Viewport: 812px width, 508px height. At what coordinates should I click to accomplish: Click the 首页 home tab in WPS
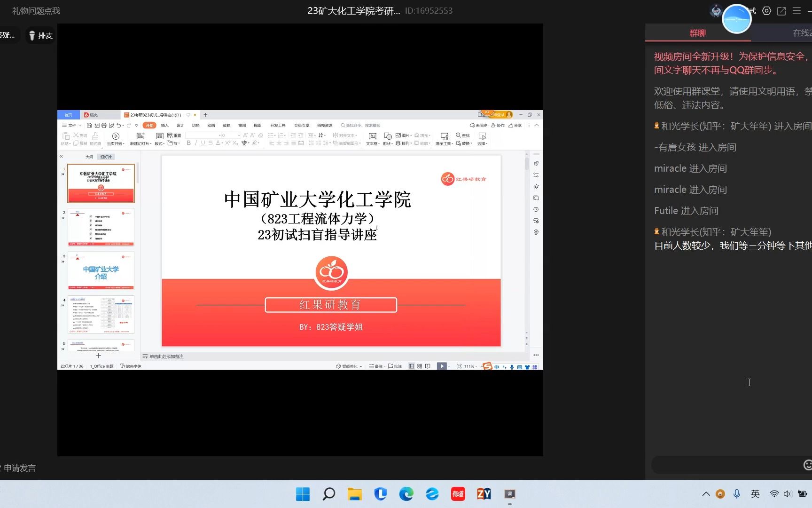point(68,115)
